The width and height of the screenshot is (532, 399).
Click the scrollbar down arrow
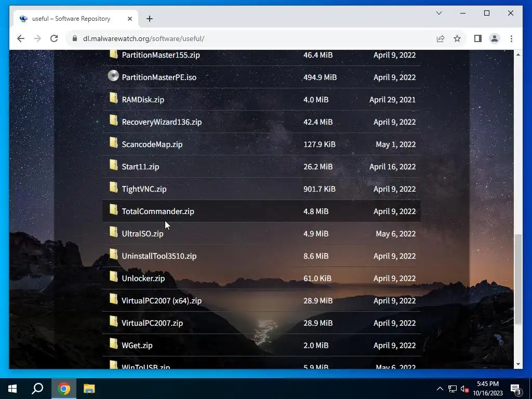click(x=518, y=364)
